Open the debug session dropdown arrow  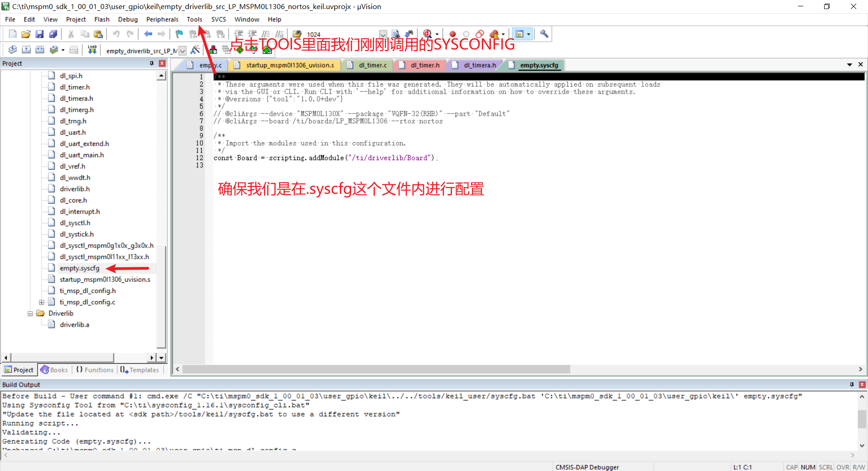437,34
